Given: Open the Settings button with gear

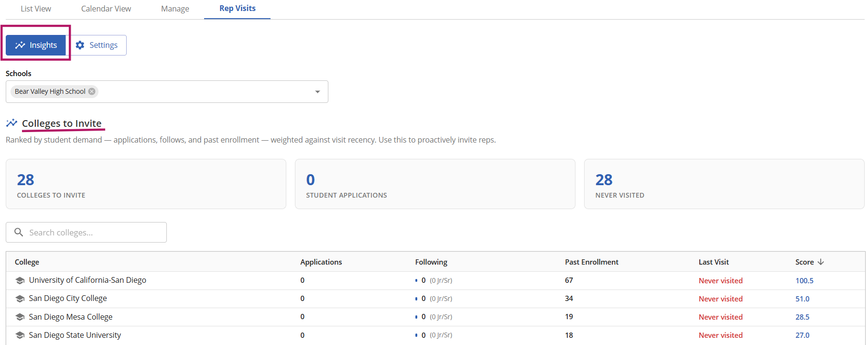Looking at the screenshot, I should coord(97,45).
